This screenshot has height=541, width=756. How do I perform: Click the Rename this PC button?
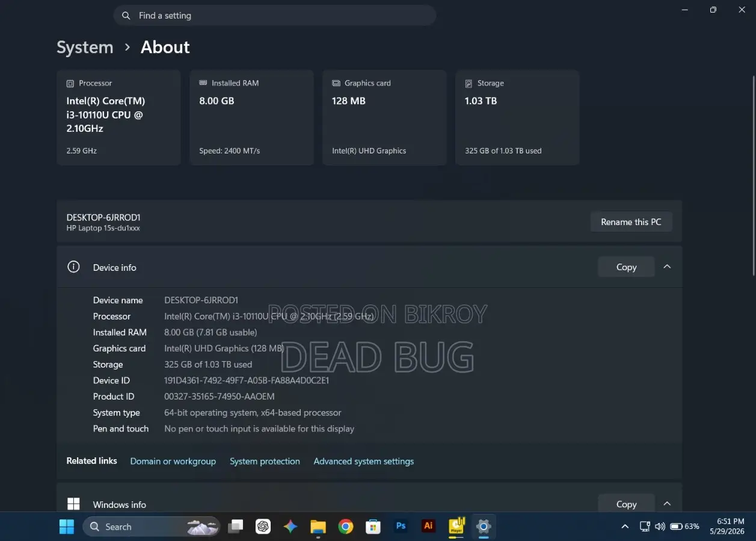(x=631, y=222)
